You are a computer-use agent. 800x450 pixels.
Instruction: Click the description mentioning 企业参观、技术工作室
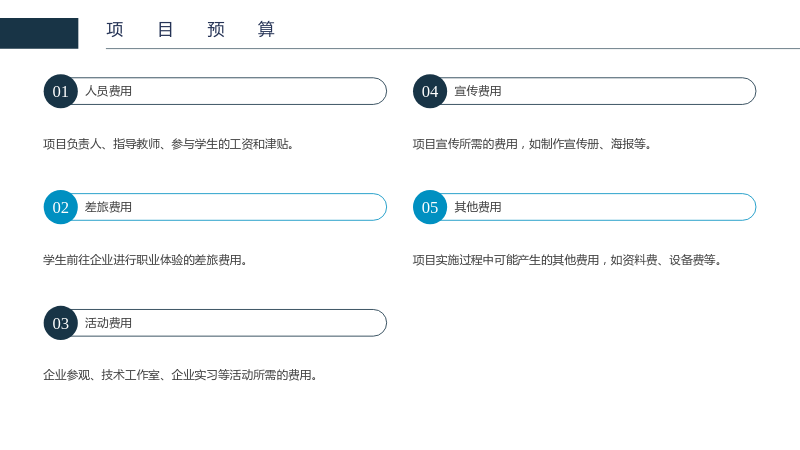tap(180, 376)
